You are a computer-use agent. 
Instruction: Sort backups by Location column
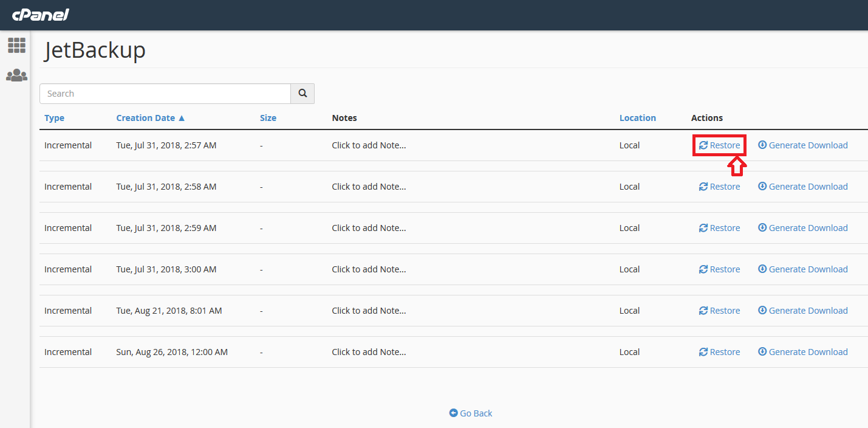pyautogui.click(x=637, y=118)
